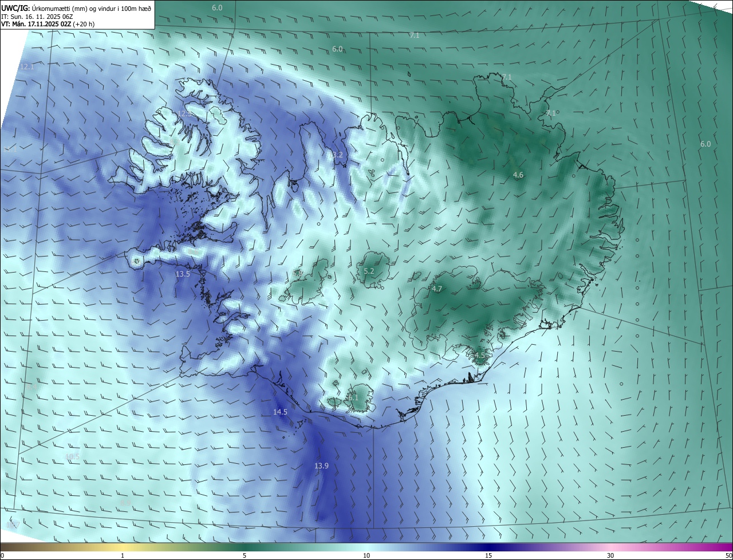This screenshot has width=733, height=560.
Task: Click the 0 tick on the color scale
Action: pos(2,555)
